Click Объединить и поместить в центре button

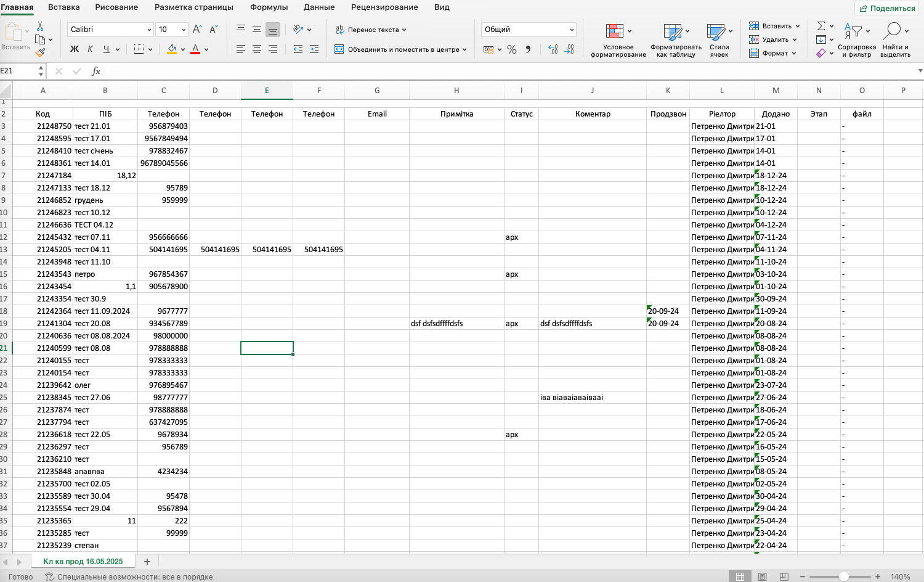400,49
